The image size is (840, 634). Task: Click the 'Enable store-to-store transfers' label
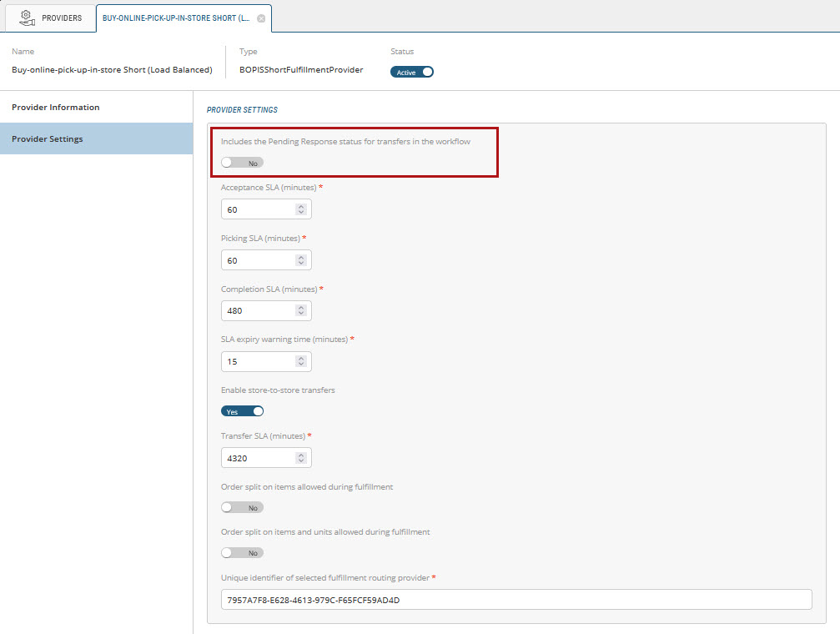pyautogui.click(x=278, y=390)
